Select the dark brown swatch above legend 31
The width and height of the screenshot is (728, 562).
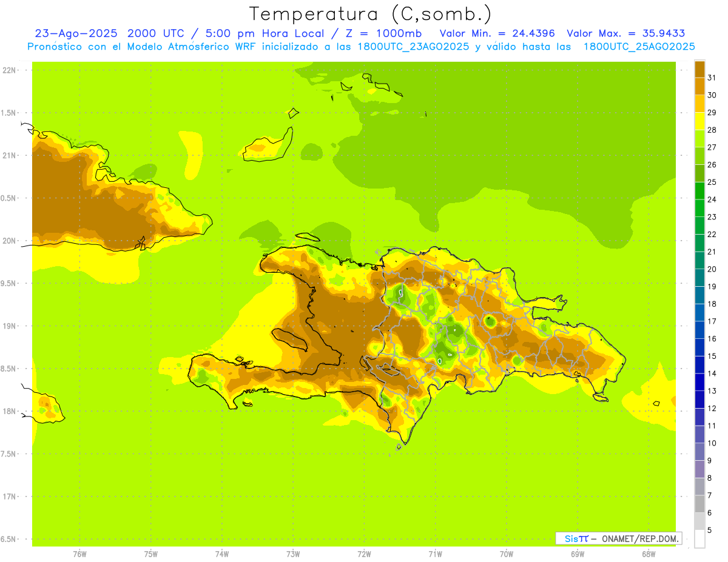point(699,69)
